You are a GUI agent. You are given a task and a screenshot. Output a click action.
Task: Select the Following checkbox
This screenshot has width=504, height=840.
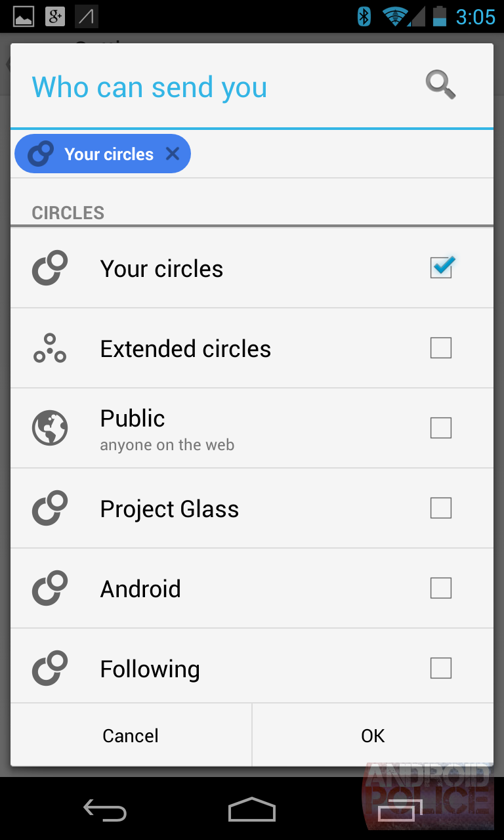click(441, 668)
